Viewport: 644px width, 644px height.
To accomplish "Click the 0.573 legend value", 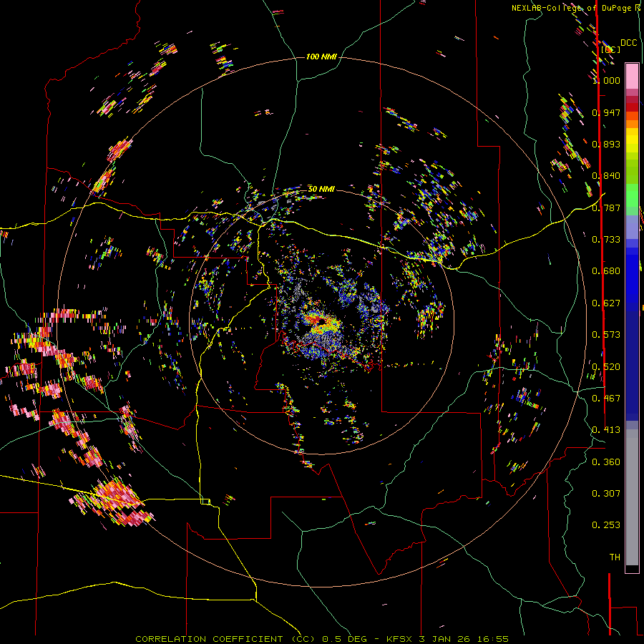I will (606, 335).
